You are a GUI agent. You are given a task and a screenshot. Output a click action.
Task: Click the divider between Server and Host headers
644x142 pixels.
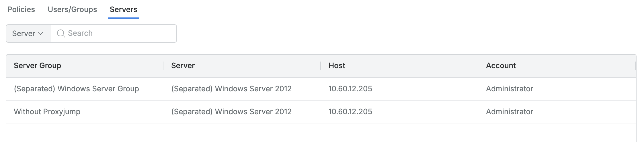321,66
